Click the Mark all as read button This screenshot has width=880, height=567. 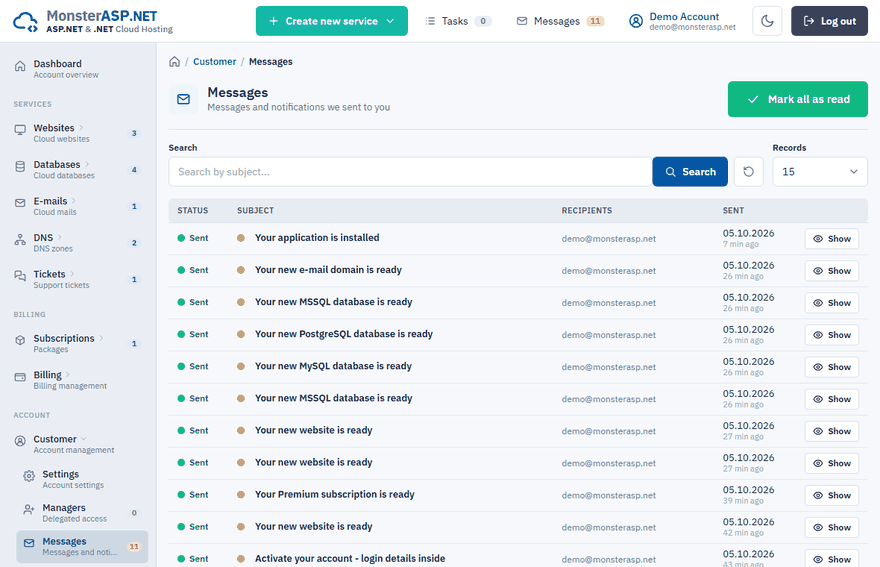tap(798, 99)
